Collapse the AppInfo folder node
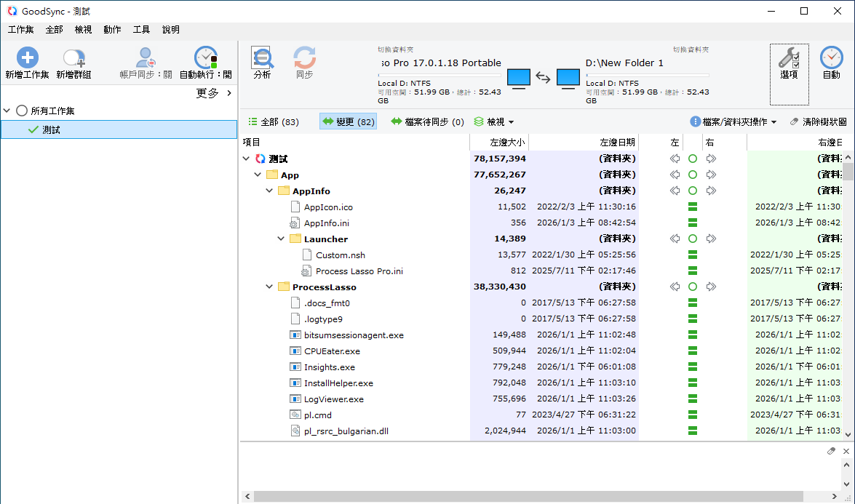 click(x=269, y=191)
